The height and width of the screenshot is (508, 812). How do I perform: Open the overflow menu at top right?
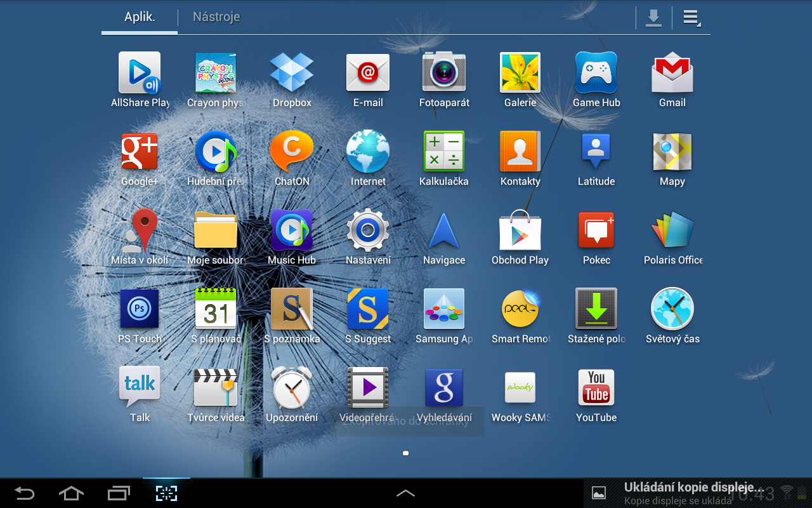[691, 18]
